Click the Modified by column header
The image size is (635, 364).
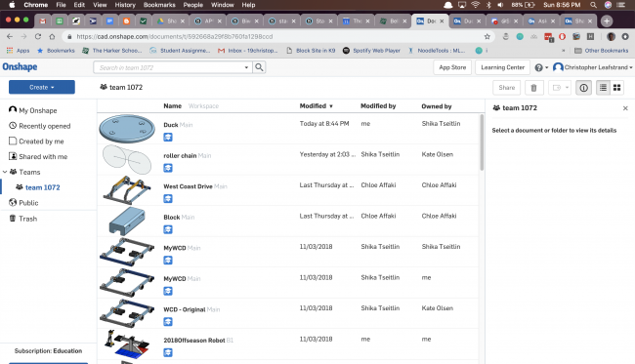(378, 106)
